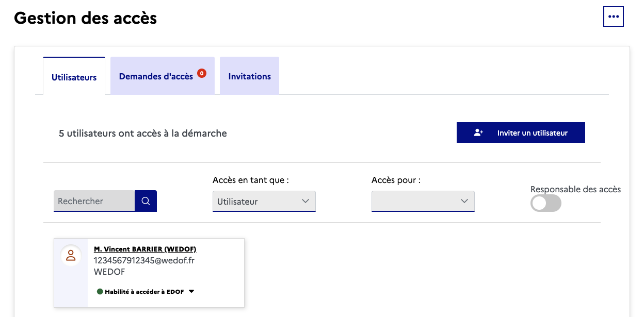Click the 1234567912345@wedof.fr email address
Viewport: 644px width, 317px height.
pyautogui.click(x=144, y=260)
